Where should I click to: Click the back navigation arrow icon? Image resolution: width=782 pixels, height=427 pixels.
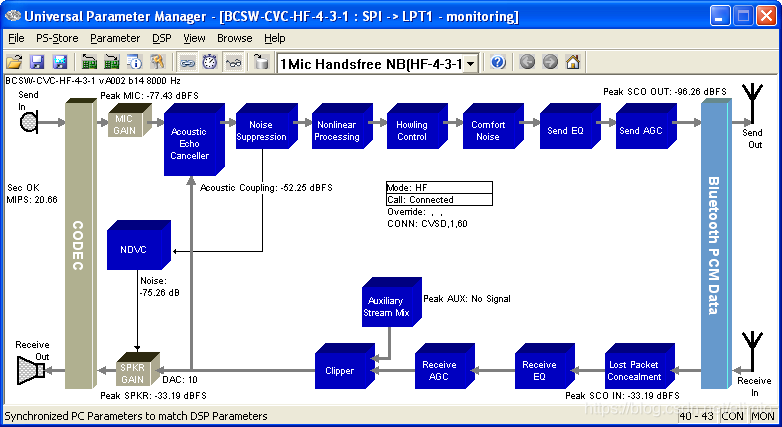pyautogui.click(x=527, y=62)
